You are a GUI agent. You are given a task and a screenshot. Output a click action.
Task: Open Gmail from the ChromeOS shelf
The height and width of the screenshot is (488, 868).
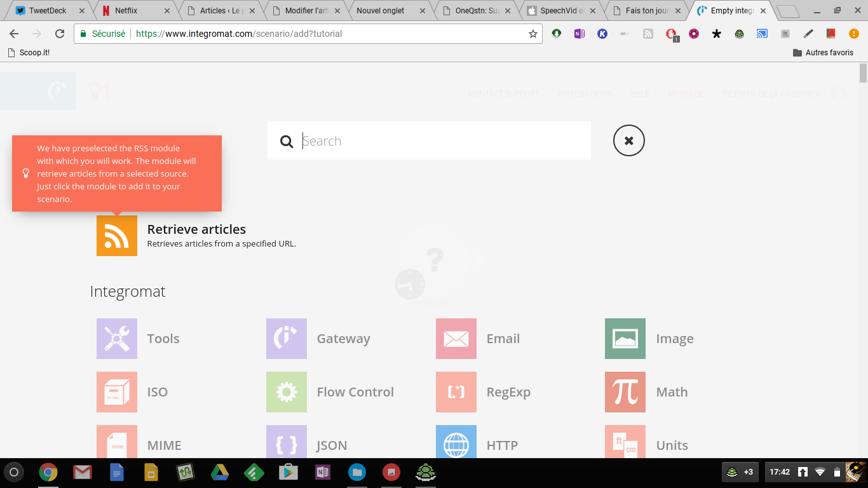82,472
